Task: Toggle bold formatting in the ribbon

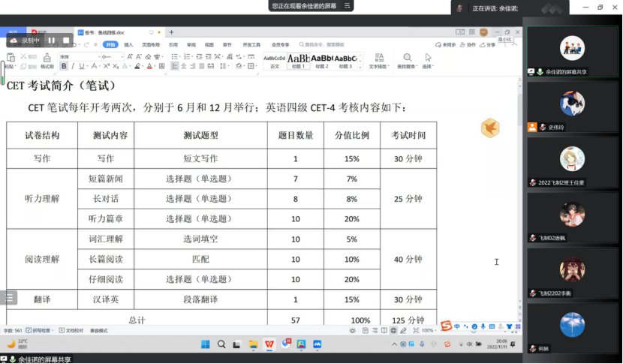Action: (64, 67)
